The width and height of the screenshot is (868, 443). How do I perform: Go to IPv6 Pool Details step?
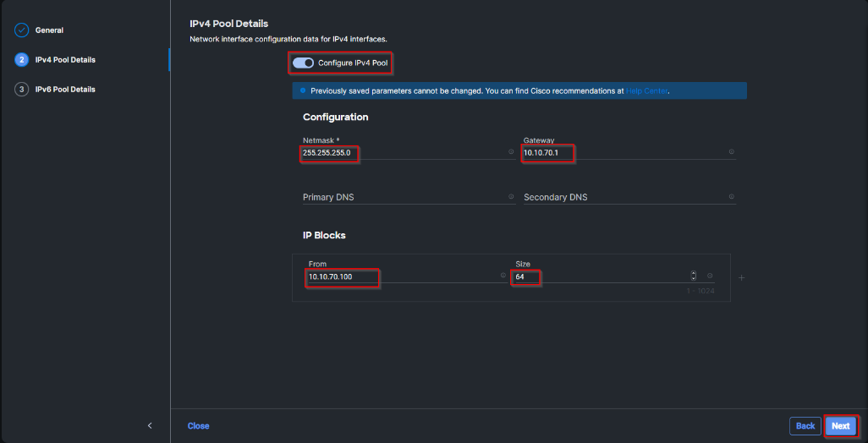[x=64, y=90]
